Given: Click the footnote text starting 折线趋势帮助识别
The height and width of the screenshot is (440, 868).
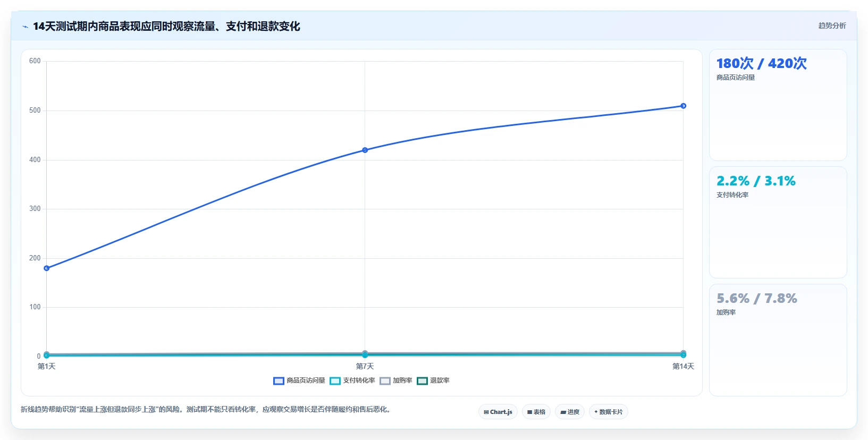Looking at the screenshot, I should tap(206, 410).
